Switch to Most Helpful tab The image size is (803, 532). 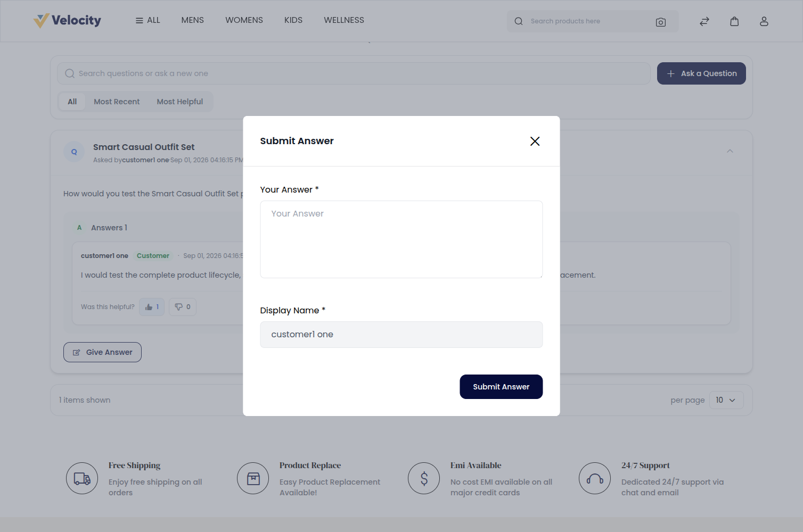click(x=180, y=102)
